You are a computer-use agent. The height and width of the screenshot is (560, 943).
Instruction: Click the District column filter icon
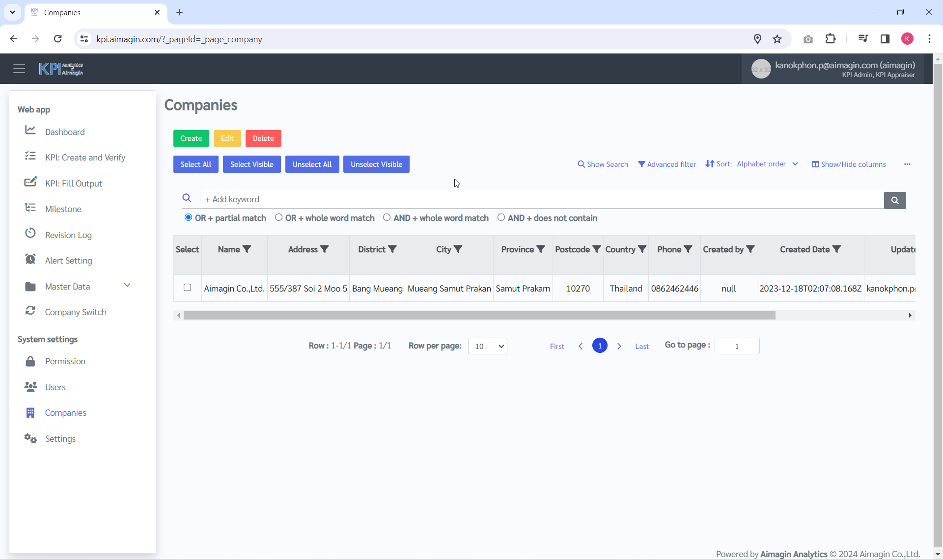392,249
